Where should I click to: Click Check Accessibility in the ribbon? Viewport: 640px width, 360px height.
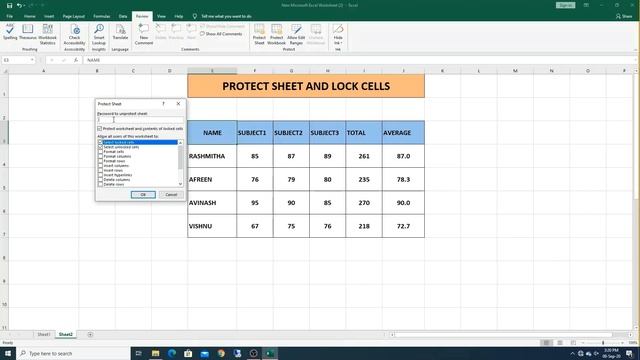click(74, 34)
